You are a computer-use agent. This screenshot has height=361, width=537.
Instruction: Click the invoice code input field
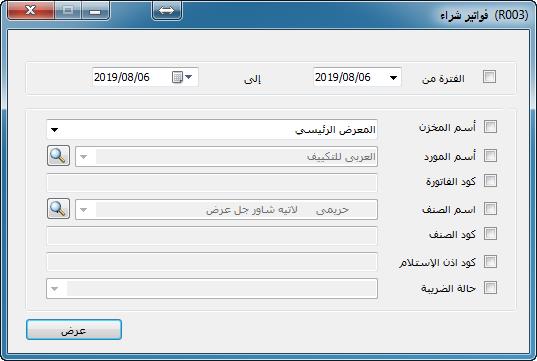[x=212, y=183]
